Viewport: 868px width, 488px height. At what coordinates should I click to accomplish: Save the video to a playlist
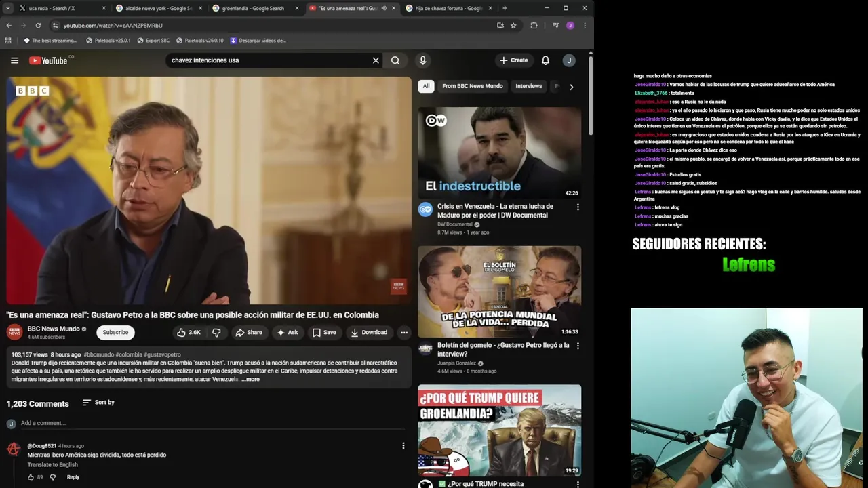[323, 332]
